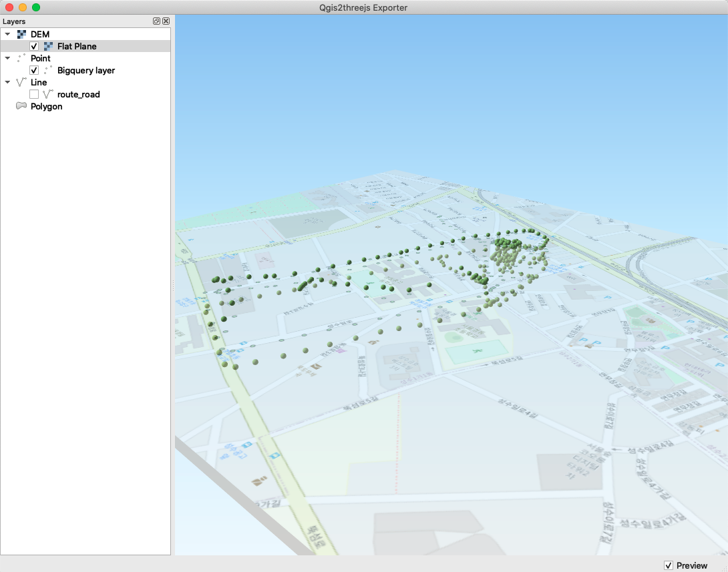
Task: Enable the route_road layer checkbox
Action: pos(33,94)
